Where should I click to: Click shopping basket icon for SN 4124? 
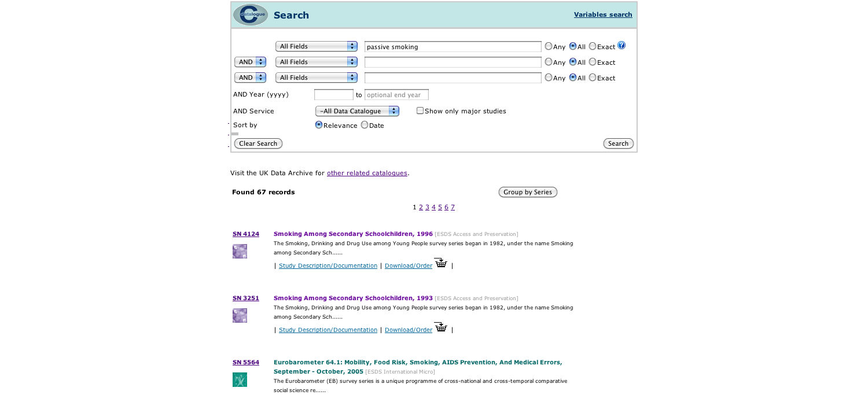click(441, 263)
